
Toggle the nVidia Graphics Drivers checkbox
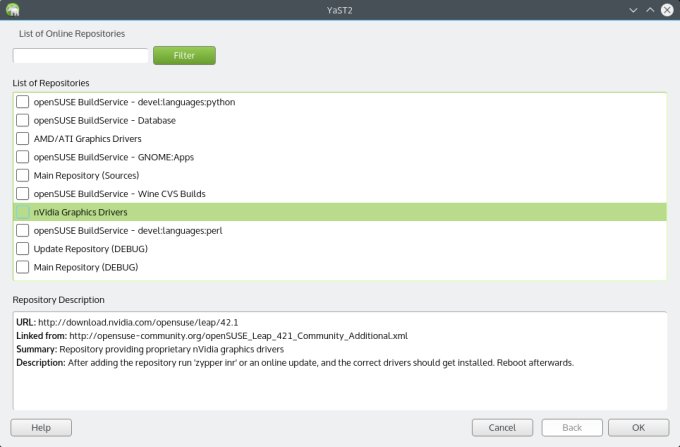[23, 212]
